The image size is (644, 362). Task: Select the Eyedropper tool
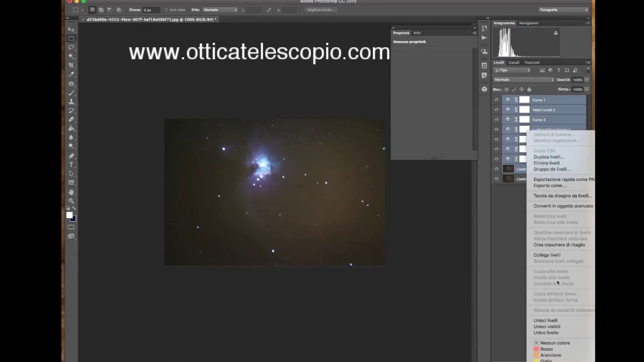(x=71, y=74)
